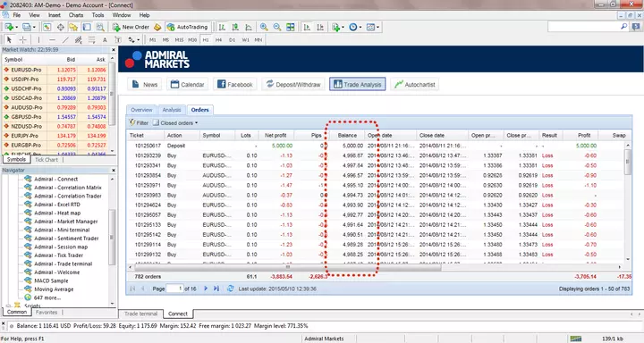Viewport: 644px width, 343px height.
Task: Jump to last page arrow
Action: [216, 289]
